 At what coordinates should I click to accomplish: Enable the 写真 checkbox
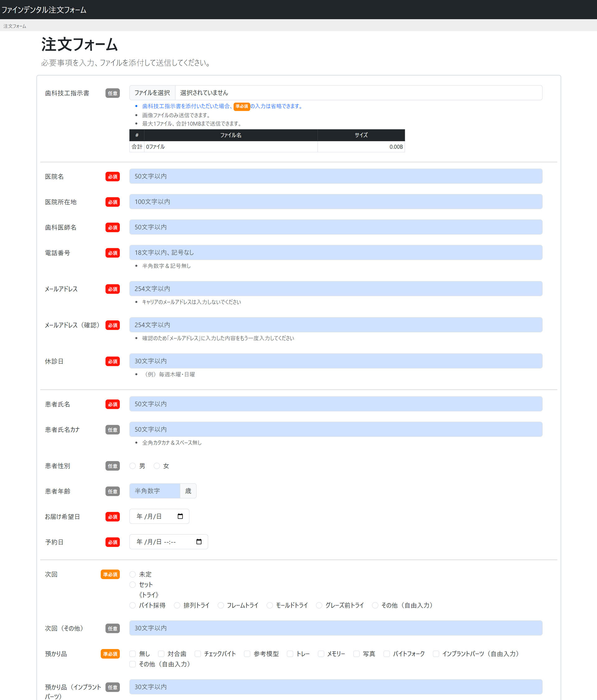(x=356, y=654)
